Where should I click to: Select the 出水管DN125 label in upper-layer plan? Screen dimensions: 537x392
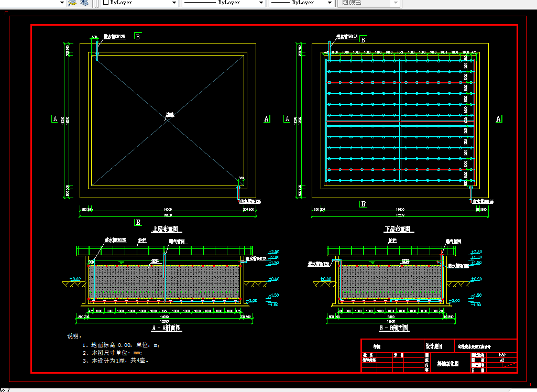pyautogui.click(x=250, y=201)
